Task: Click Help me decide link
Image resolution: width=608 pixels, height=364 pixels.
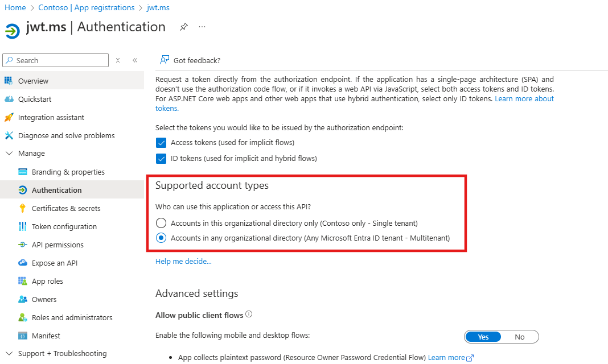Action: tap(183, 262)
